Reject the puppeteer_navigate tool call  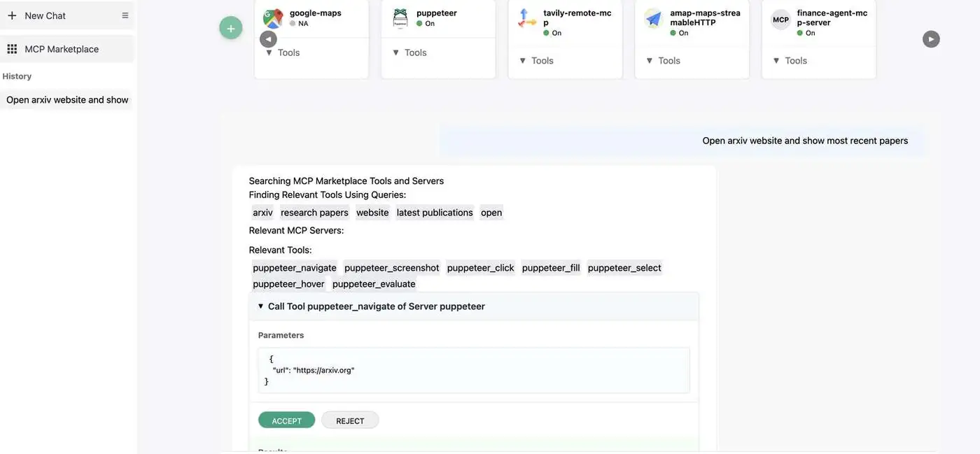point(350,420)
